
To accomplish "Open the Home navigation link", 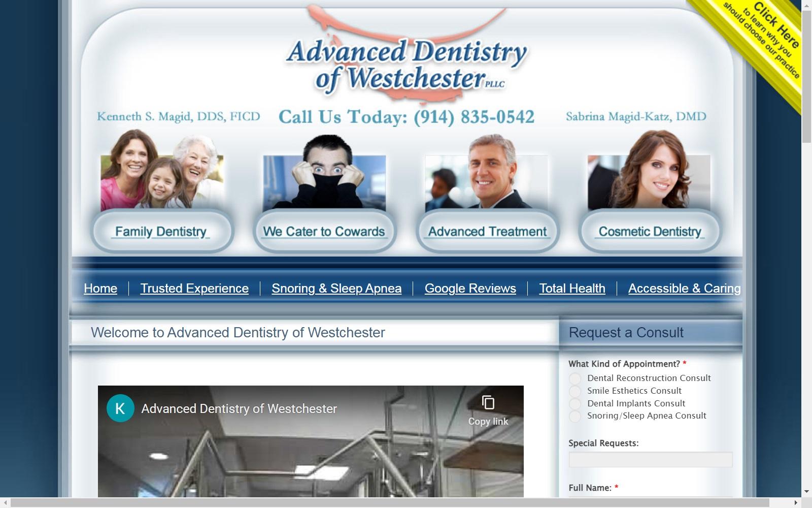I will coord(100,289).
